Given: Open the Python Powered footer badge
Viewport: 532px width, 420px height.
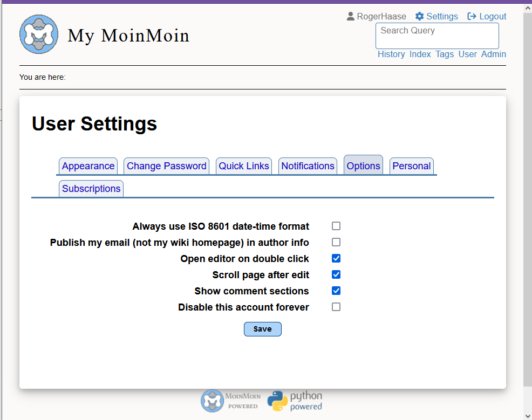Looking at the screenshot, I should (295, 401).
